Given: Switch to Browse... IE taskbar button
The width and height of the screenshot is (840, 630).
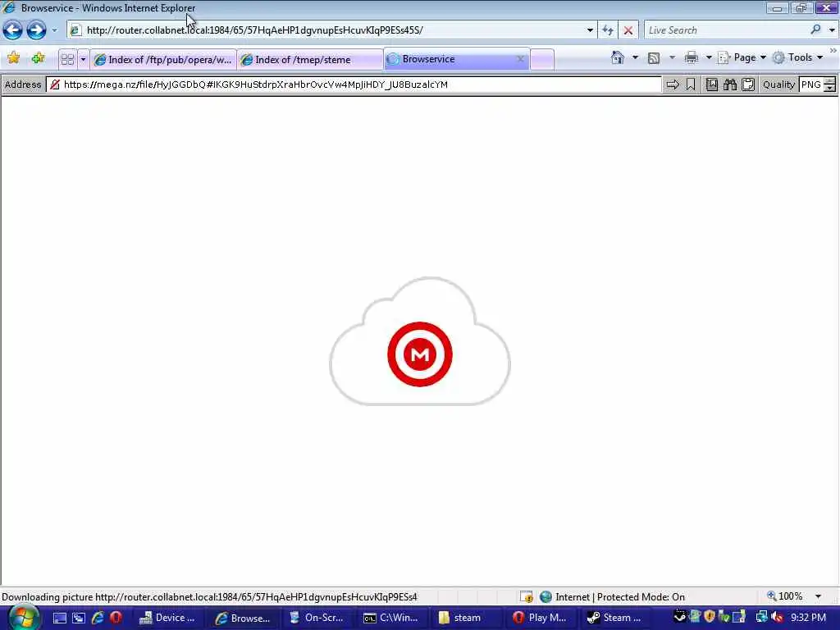Looking at the screenshot, I should (243, 618).
